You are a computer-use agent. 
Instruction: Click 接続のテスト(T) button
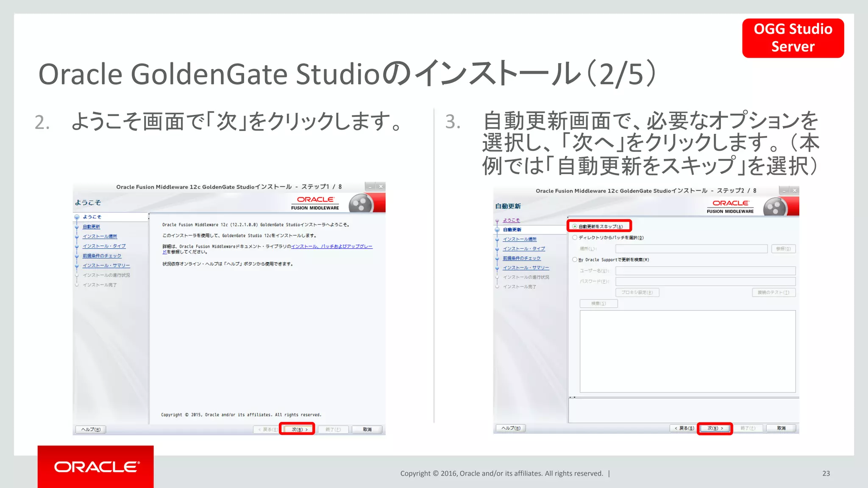coord(773,292)
